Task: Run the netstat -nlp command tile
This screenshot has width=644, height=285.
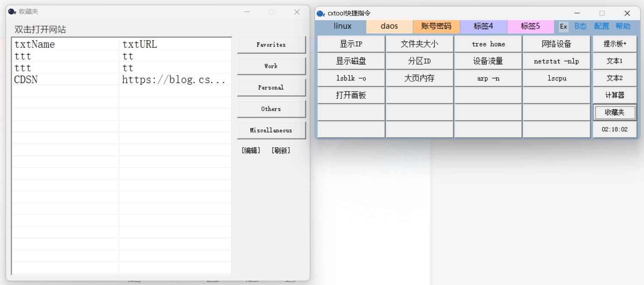Action: pos(556,61)
